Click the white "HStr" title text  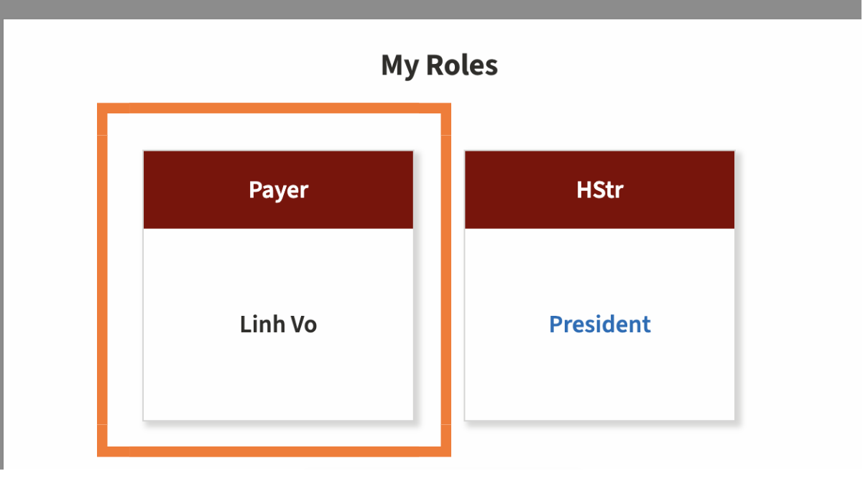click(x=599, y=190)
